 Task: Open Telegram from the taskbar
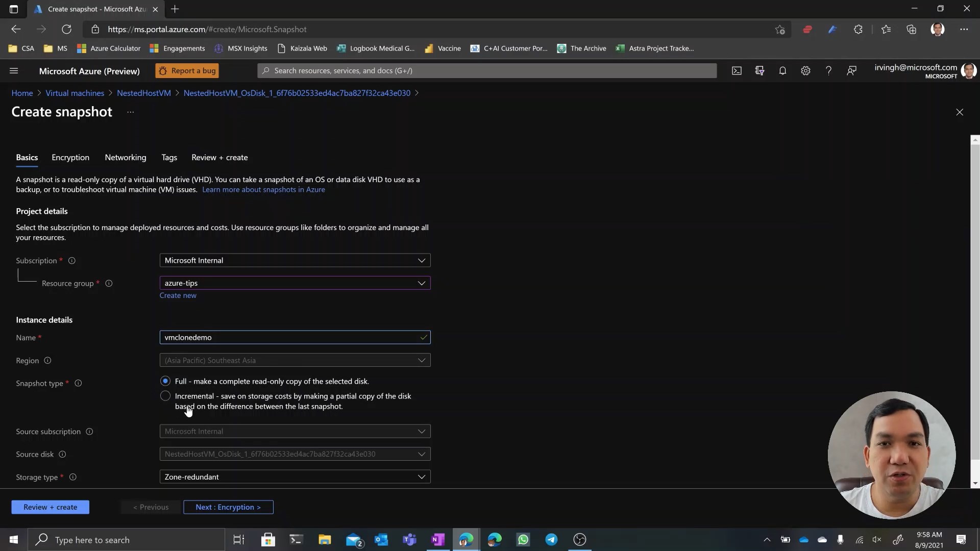(551, 540)
